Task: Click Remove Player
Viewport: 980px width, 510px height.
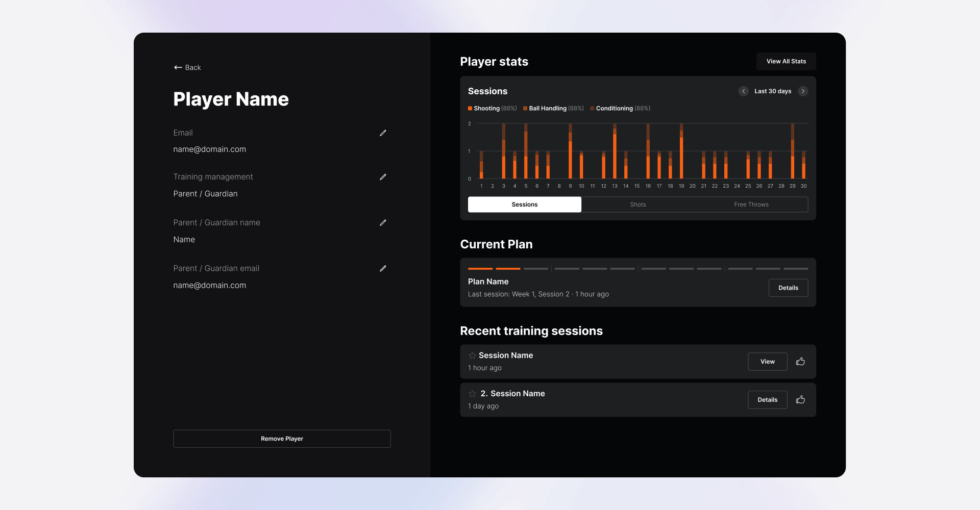Action: coord(281,439)
